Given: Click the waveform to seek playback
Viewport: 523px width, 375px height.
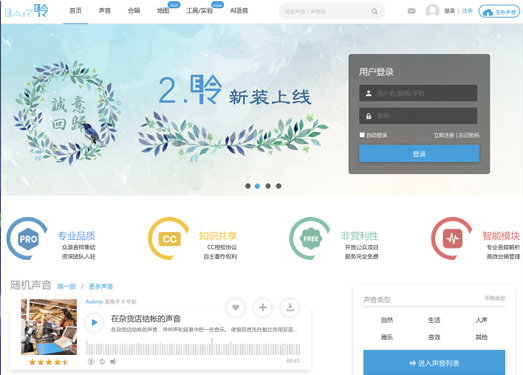Looking at the screenshot, I should coord(193,347).
